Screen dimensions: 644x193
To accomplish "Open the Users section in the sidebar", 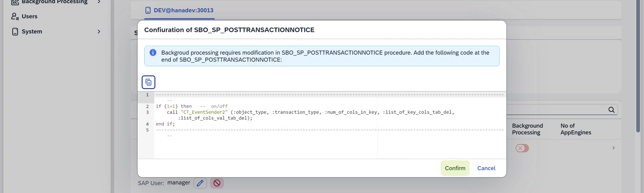I will pyautogui.click(x=30, y=16).
